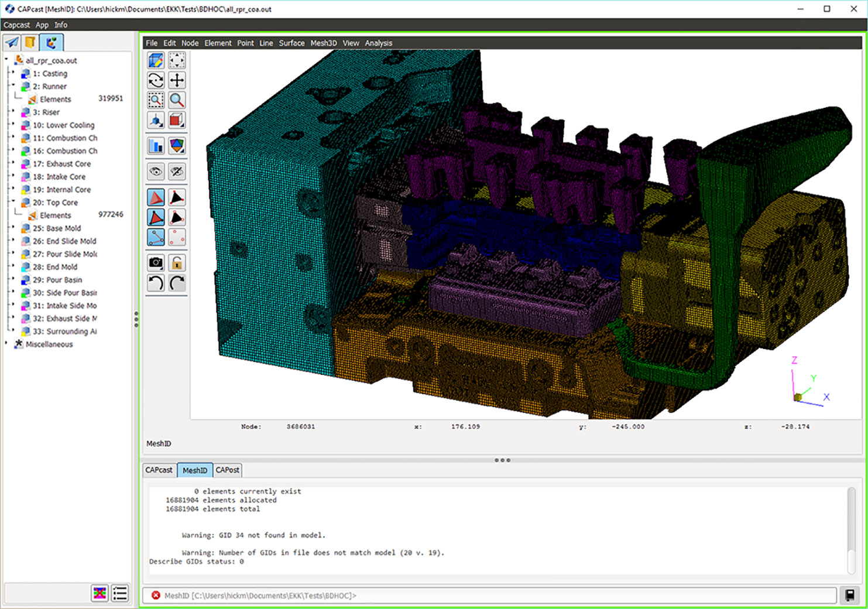
Task: Click the bar chart statistics icon
Action: [156, 145]
